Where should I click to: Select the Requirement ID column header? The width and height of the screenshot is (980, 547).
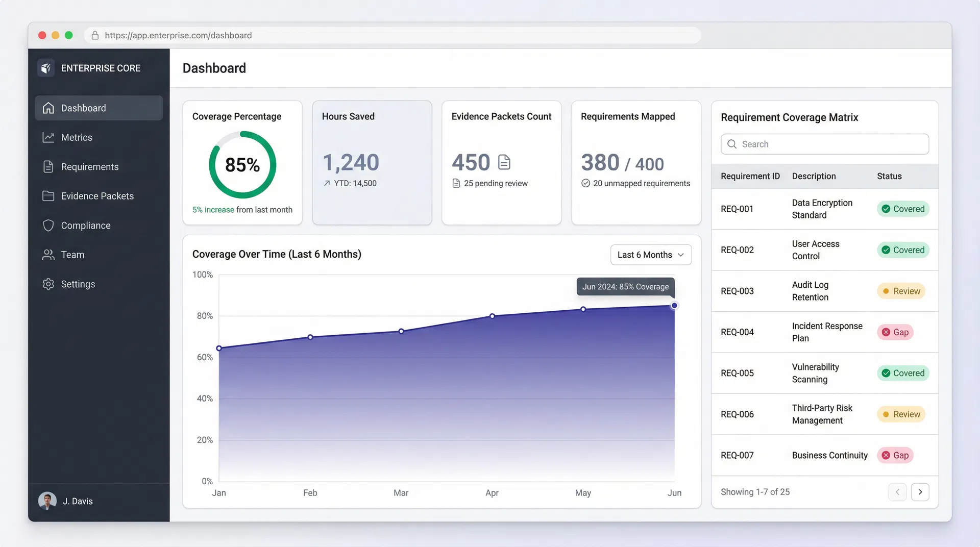point(750,176)
